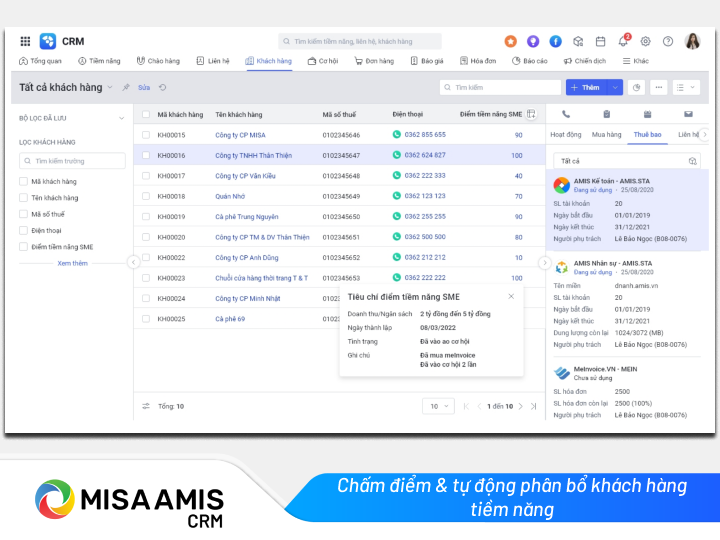Close the Tiêu chí điểm tiềm năng SME popup
This screenshot has height=540, width=720.
(x=511, y=296)
